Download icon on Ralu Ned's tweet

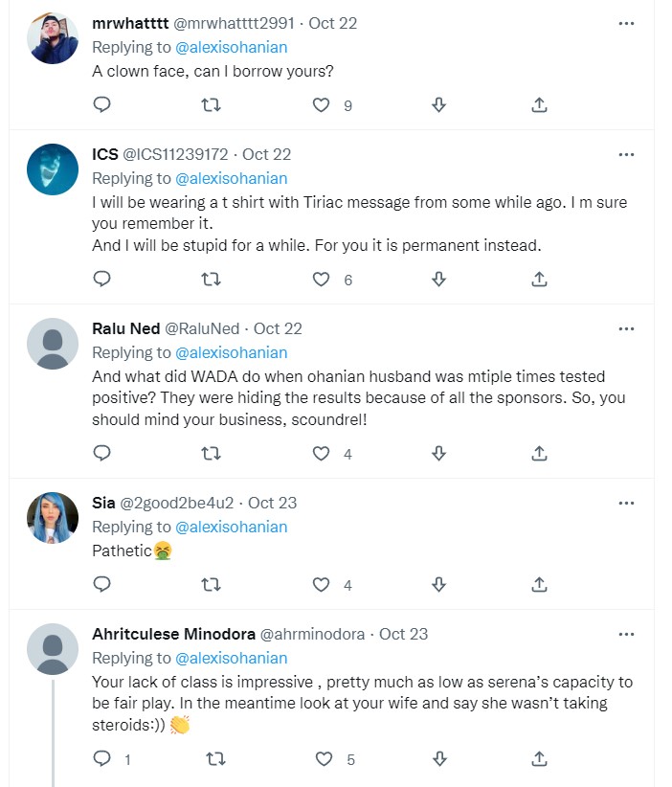tap(439, 454)
